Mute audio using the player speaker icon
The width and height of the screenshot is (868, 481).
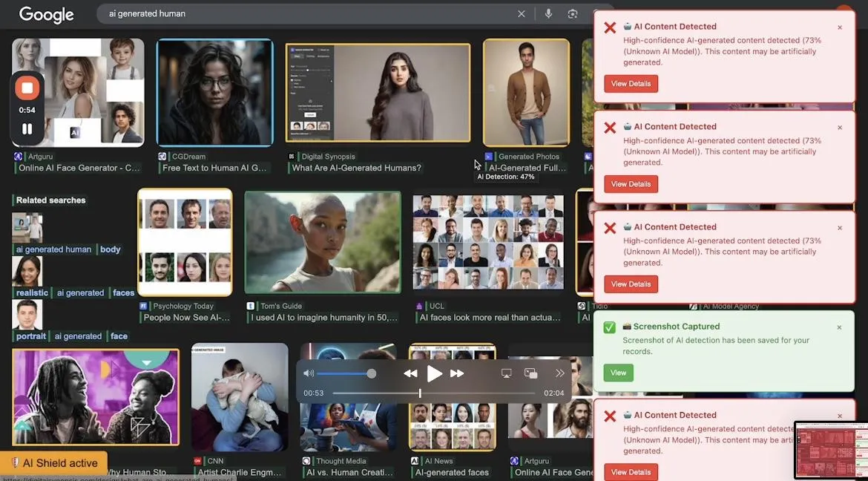pyautogui.click(x=309, y=373)
